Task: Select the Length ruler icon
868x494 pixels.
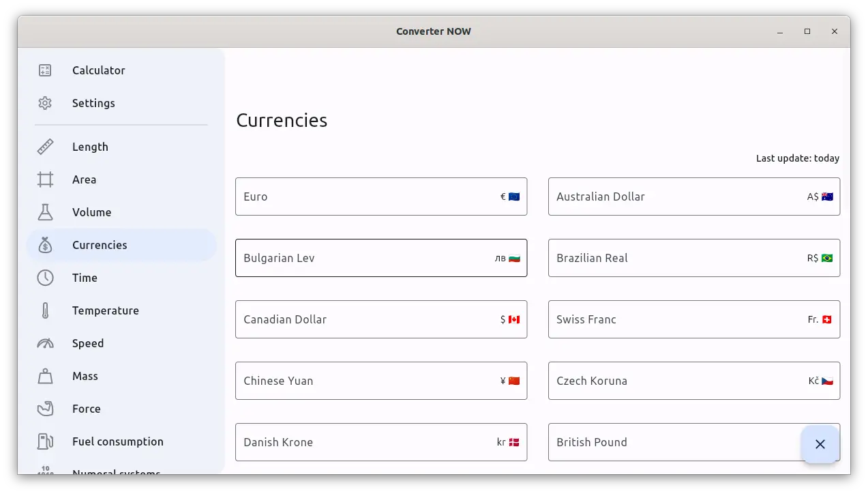Action: click(x=45, y=147)
